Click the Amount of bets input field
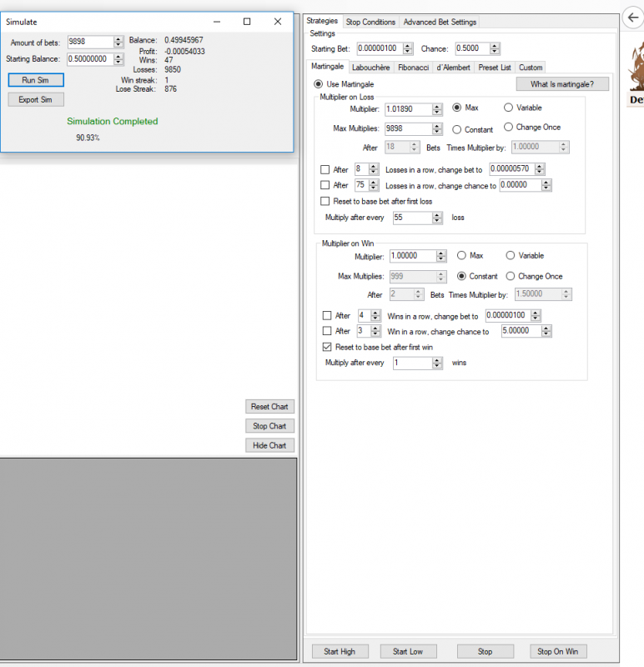 tap(91, 42)
